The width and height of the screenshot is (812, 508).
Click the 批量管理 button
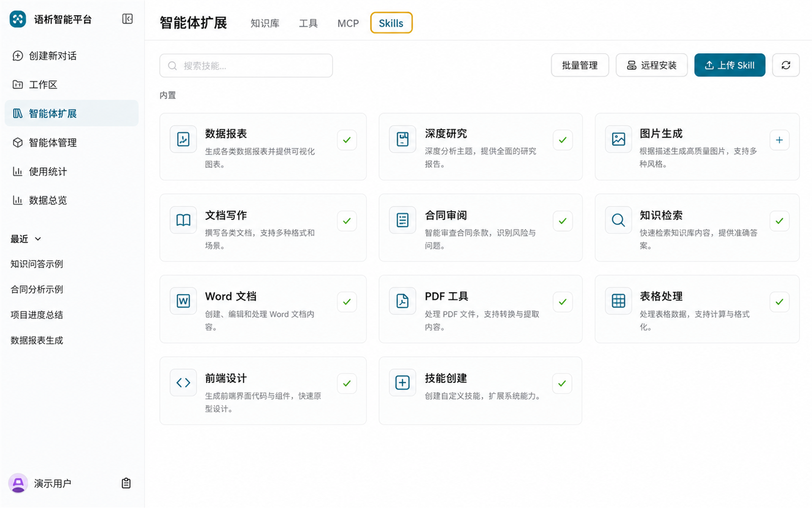click(x=580, y=65)
